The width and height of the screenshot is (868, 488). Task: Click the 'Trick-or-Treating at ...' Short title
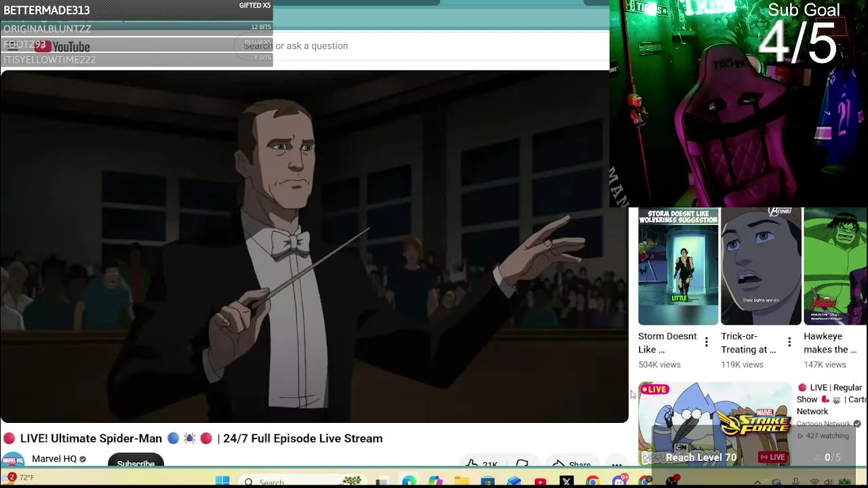pyautogui.click(x=748, y=343)
